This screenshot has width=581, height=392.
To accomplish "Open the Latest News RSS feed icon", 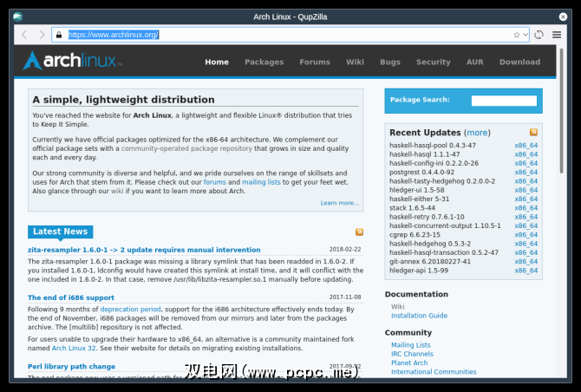I will pyautogui.click(x=359, y=232).
